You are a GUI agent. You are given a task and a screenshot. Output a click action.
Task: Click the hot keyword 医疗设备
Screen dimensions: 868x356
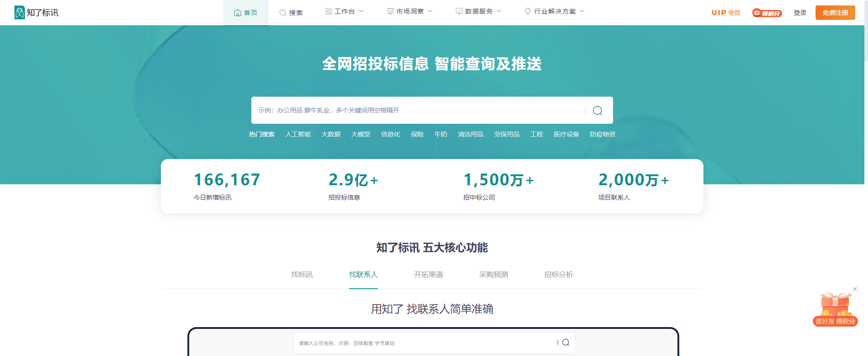click(566, 134)
